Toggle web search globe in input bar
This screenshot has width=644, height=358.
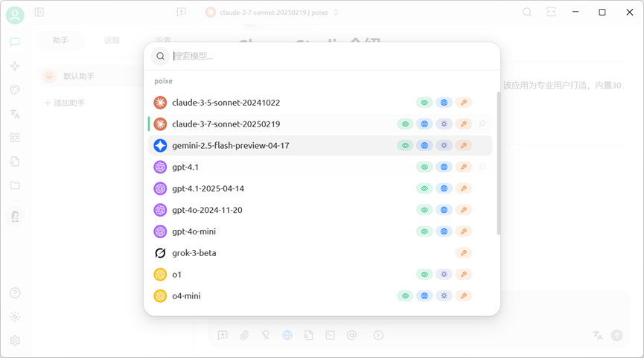(287, 336)
